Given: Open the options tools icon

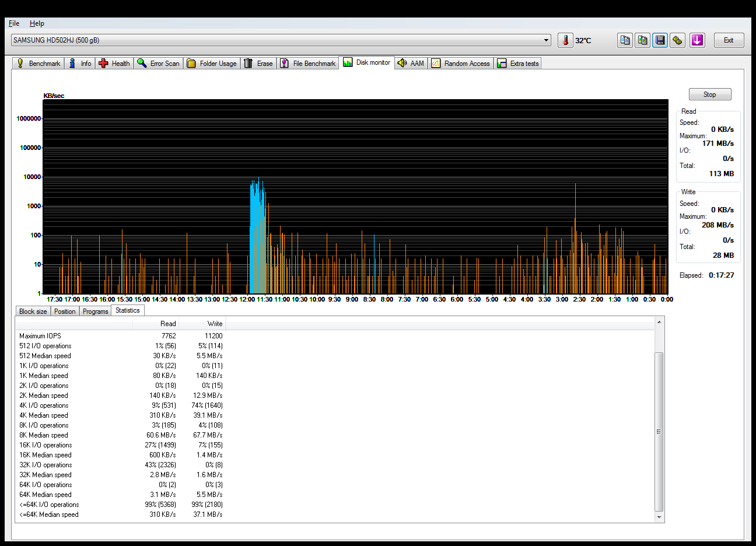Looking at the screenshot, I should tap(677, 40).
